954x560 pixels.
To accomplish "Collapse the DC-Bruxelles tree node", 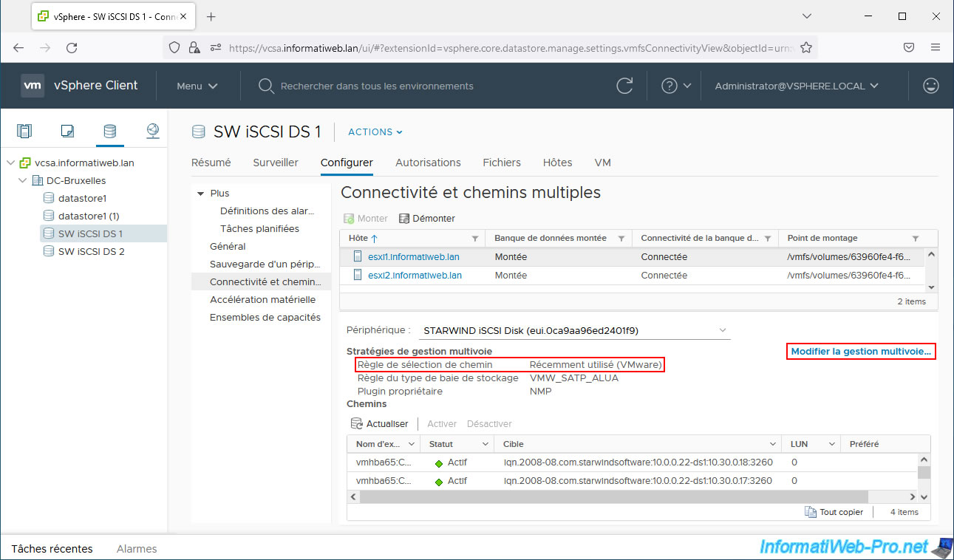I will tap(23, 181).
